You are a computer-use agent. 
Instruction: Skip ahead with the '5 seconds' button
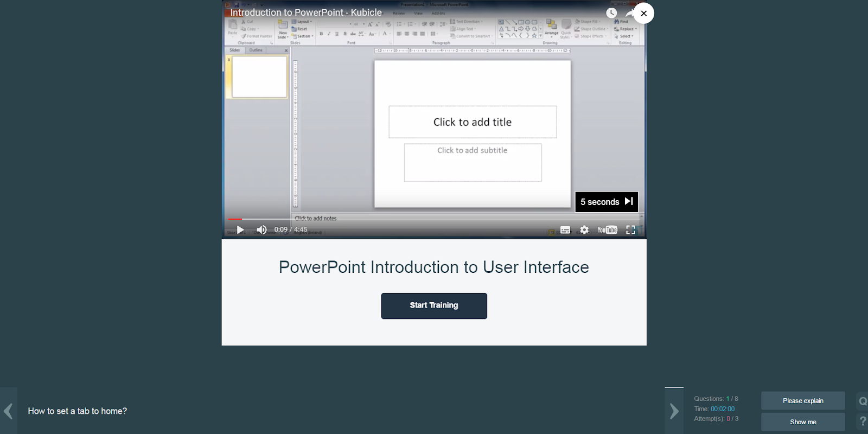coord(607,201)
